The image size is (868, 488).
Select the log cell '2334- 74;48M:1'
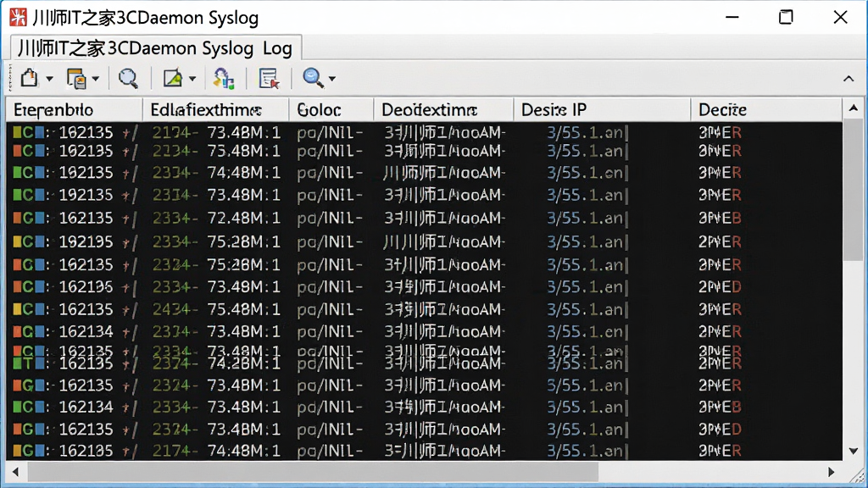point(216,173)
